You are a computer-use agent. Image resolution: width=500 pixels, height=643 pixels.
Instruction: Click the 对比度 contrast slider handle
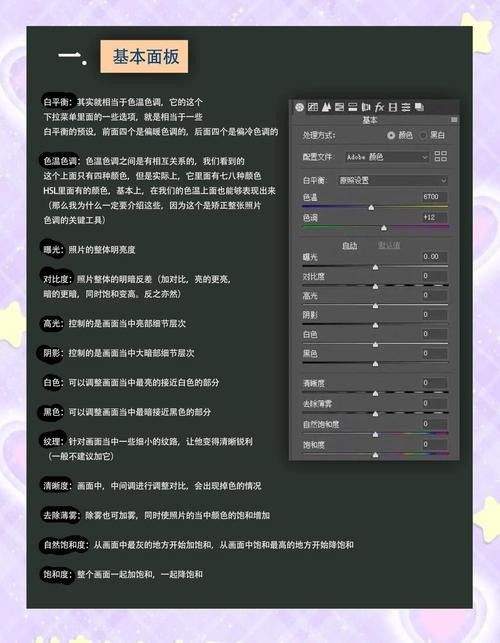coord(375,287)
